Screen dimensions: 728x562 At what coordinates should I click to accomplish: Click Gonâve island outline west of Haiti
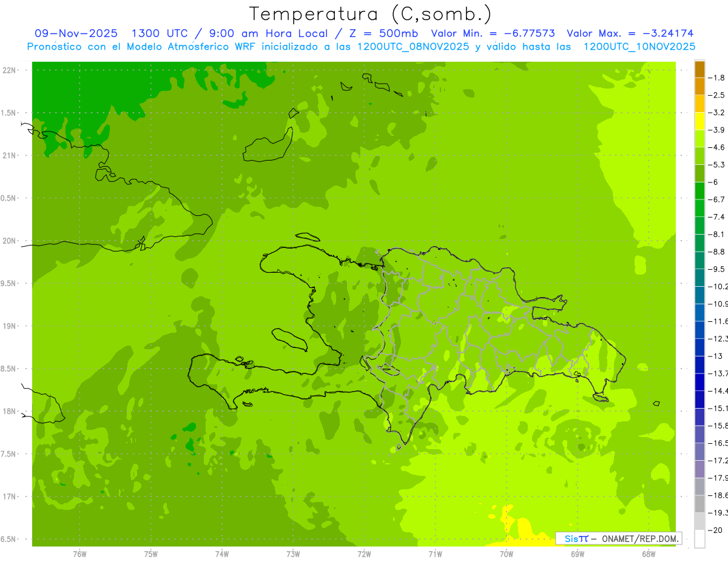tap(289, 339)
